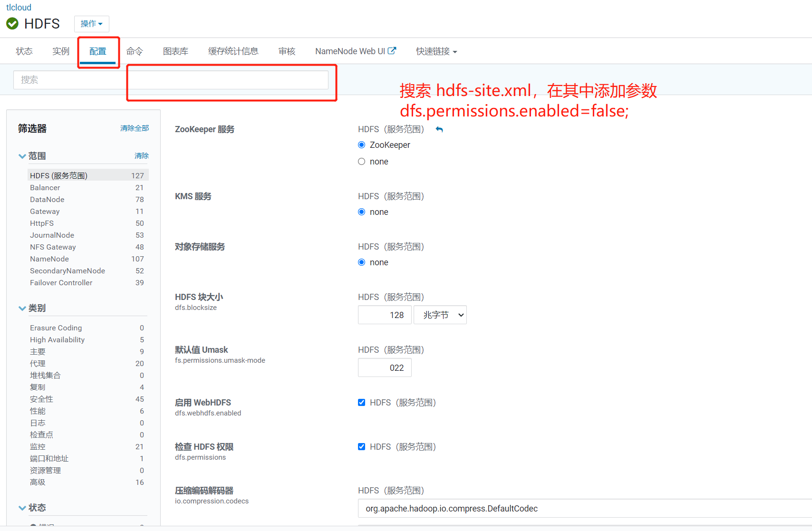Select none option under 对象存储服务
812x531 pixels.
tap(361, 262)
